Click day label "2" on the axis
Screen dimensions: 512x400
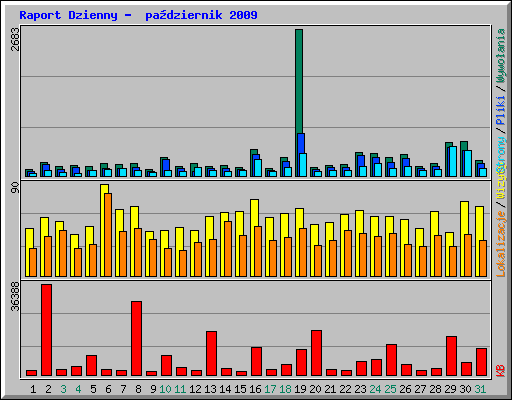point(48,389)
